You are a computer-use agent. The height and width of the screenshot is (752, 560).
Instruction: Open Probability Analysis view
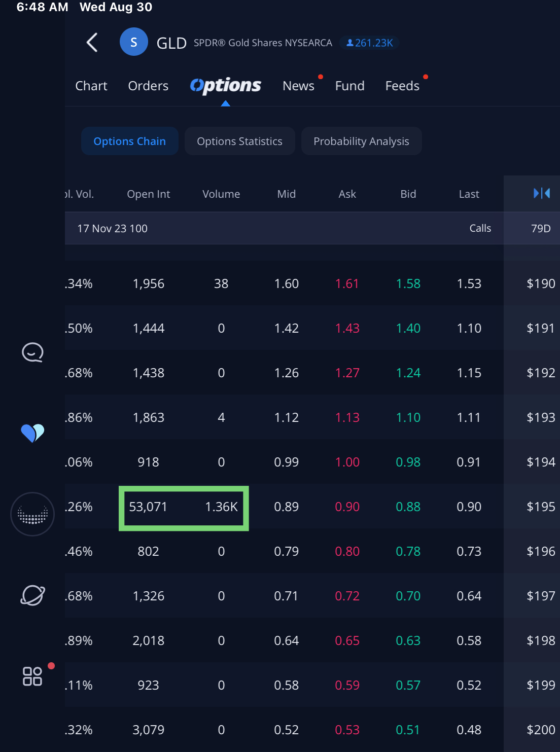tap(361, 141)
